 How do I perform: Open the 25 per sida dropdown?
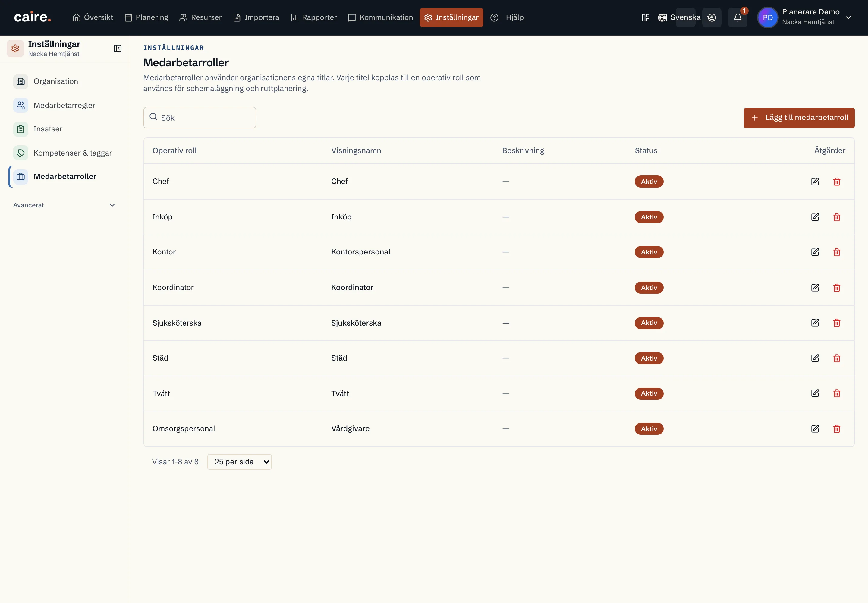tap(240, 462)
